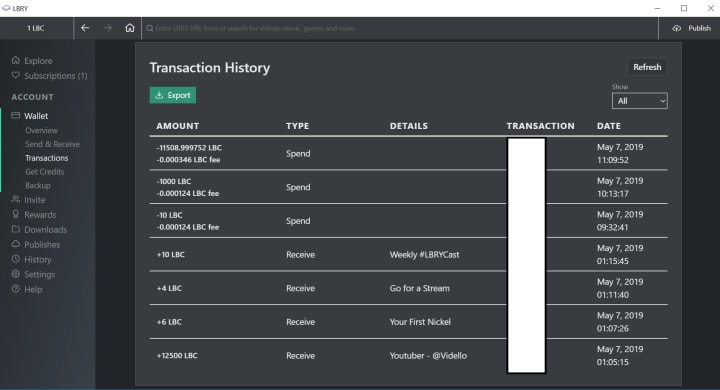Click the date with time 10:13:17

click(620, 187)
